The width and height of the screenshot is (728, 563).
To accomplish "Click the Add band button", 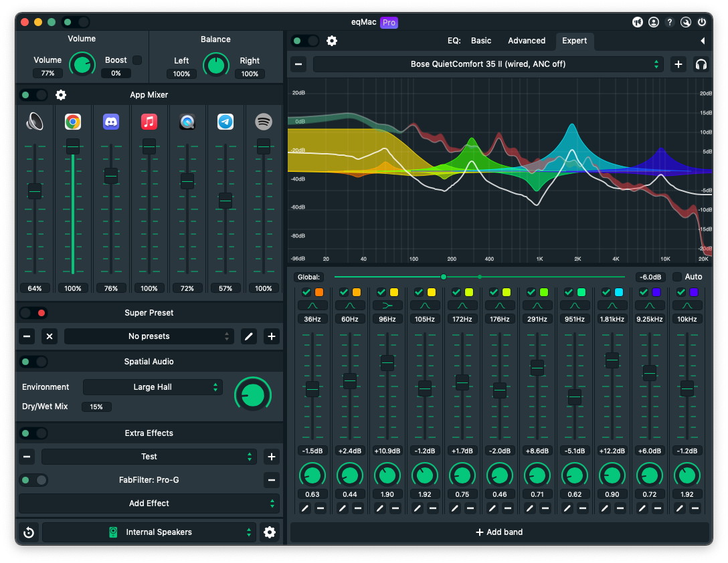I will pos(499,532).
